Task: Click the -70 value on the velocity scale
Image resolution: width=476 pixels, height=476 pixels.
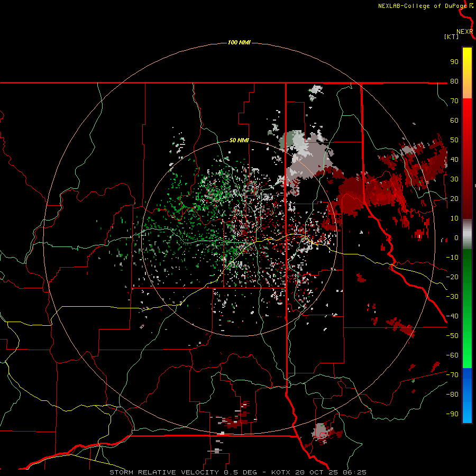Action: click(452, 375)
